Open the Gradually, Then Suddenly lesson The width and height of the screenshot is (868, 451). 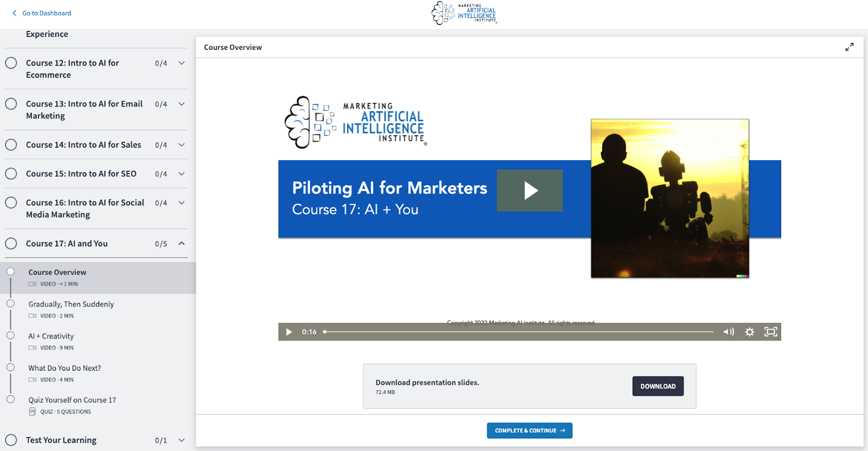[x=71, y=304]
